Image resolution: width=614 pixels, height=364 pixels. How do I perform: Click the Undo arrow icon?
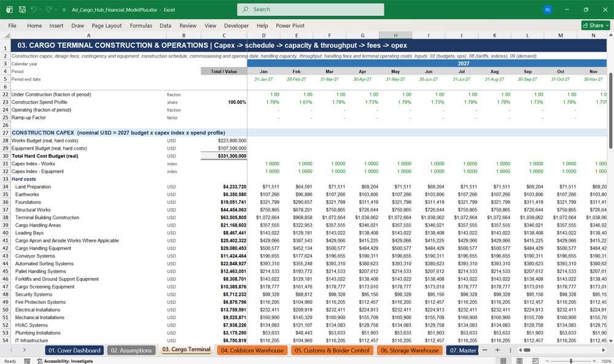click(34, 9)
